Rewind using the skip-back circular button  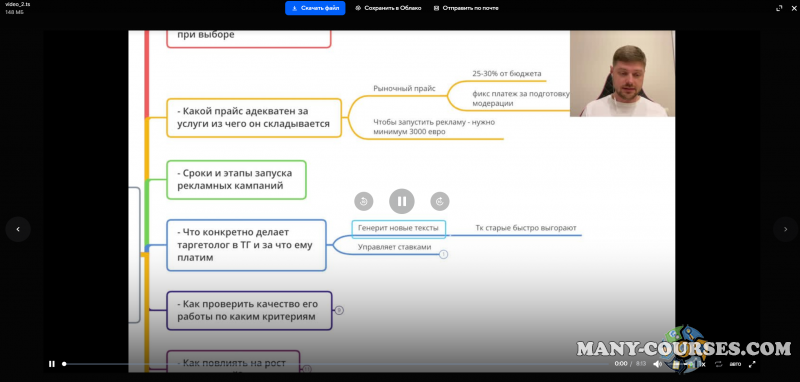(364, 201)
